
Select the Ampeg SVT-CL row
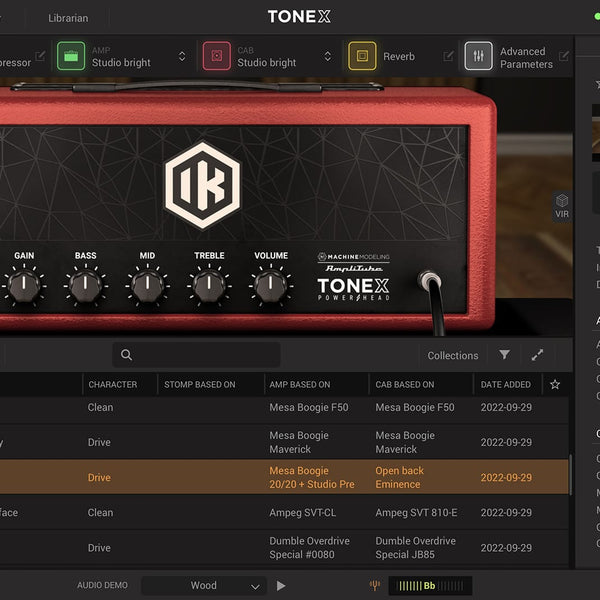pos(284,512)
